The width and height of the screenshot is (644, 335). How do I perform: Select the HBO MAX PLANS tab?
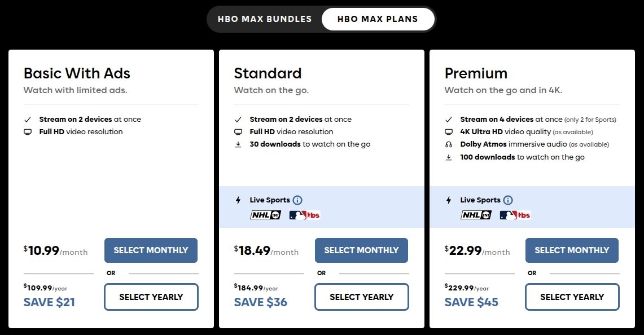point(378,19)
